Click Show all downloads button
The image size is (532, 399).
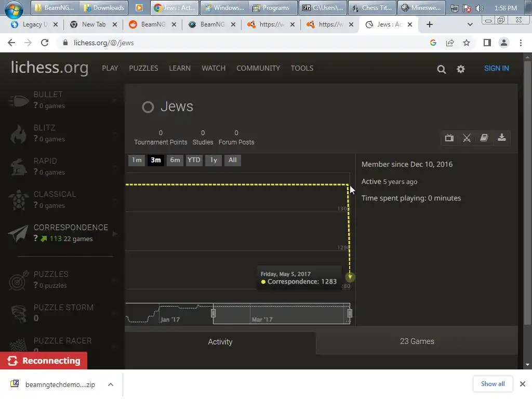click(493, 384)
